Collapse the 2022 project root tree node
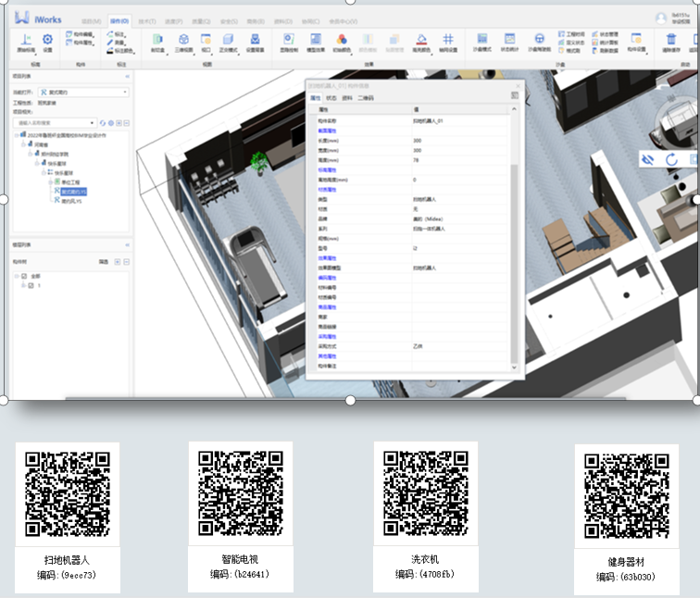The image size is (700, 598). tap(17, 135)
